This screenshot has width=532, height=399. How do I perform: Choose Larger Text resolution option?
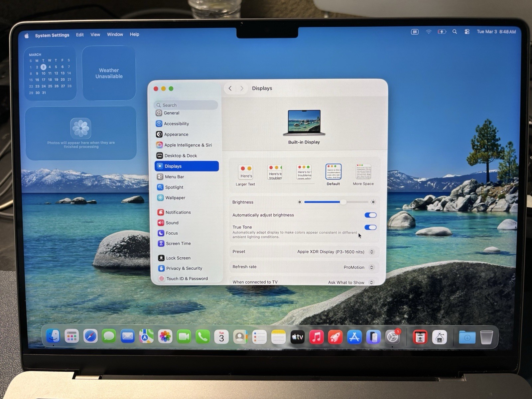(x=245, y=175)
